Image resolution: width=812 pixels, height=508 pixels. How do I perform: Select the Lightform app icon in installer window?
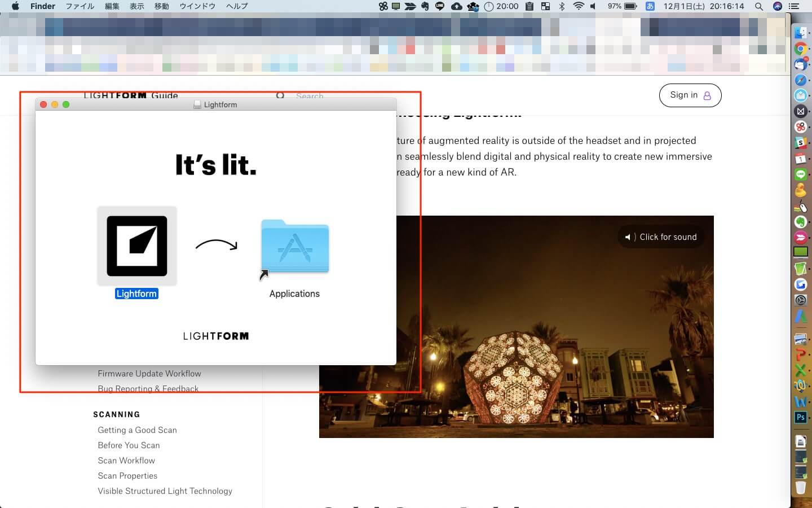[137, 246]
